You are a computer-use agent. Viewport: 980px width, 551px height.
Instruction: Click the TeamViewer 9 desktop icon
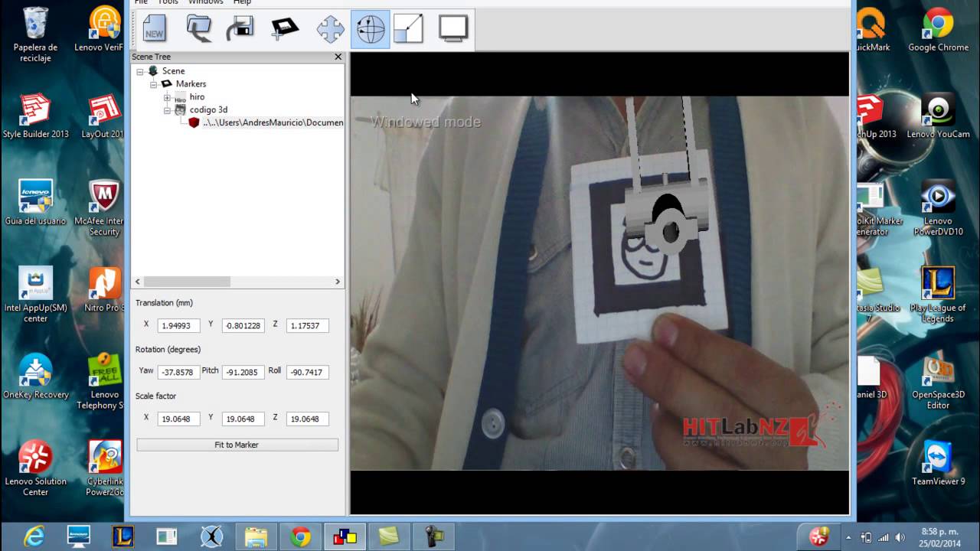click(x=938, y=463)
